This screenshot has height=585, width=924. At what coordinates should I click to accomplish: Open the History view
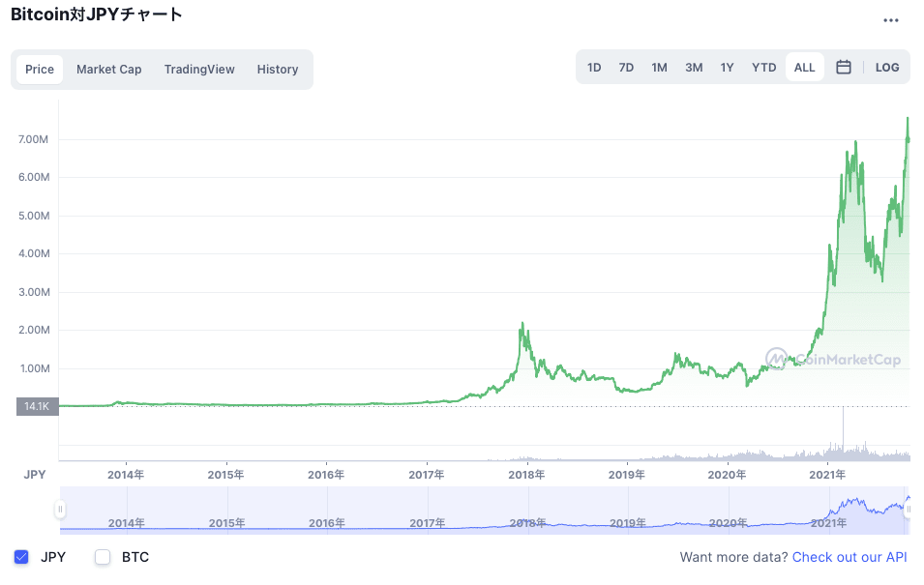(x=278, y=69)
